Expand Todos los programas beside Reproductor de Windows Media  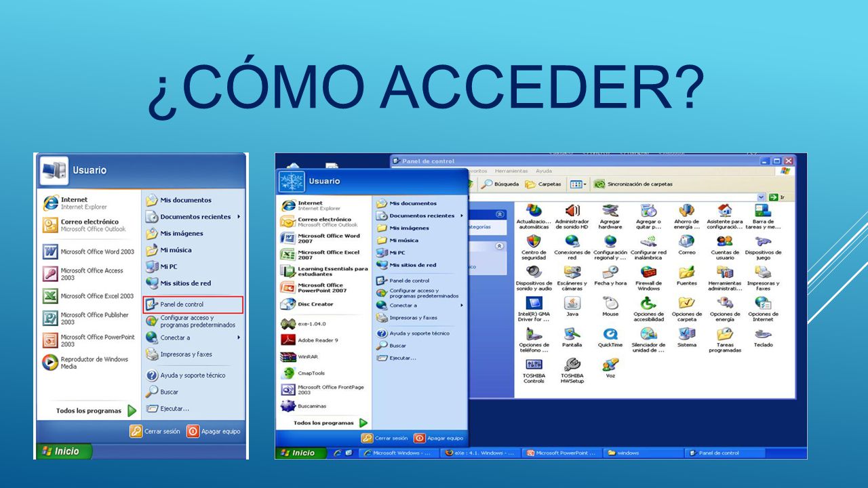tap(96, 411)
